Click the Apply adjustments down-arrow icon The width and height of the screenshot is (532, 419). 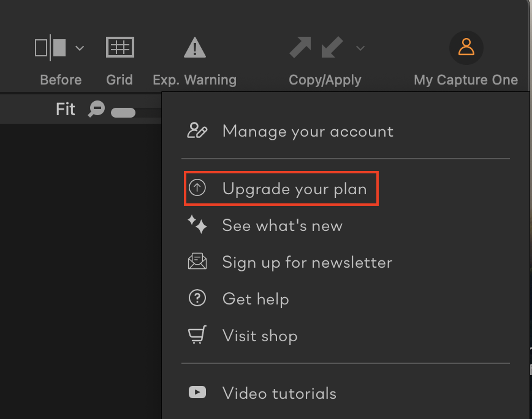[x=332, y=47]
